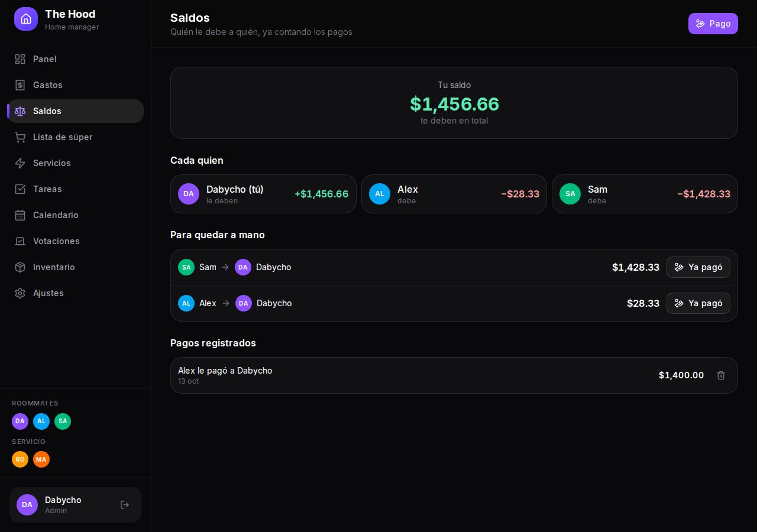Go to Panel in sidebar

76,59
